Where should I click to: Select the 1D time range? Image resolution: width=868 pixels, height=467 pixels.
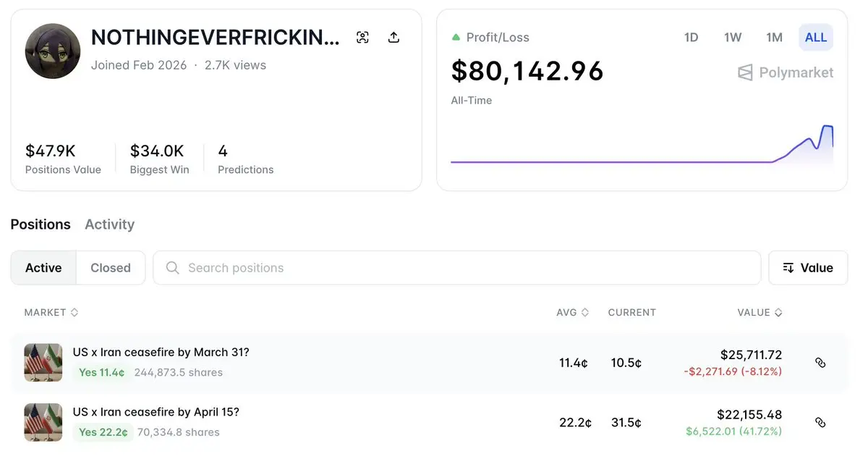click(691, 38)
